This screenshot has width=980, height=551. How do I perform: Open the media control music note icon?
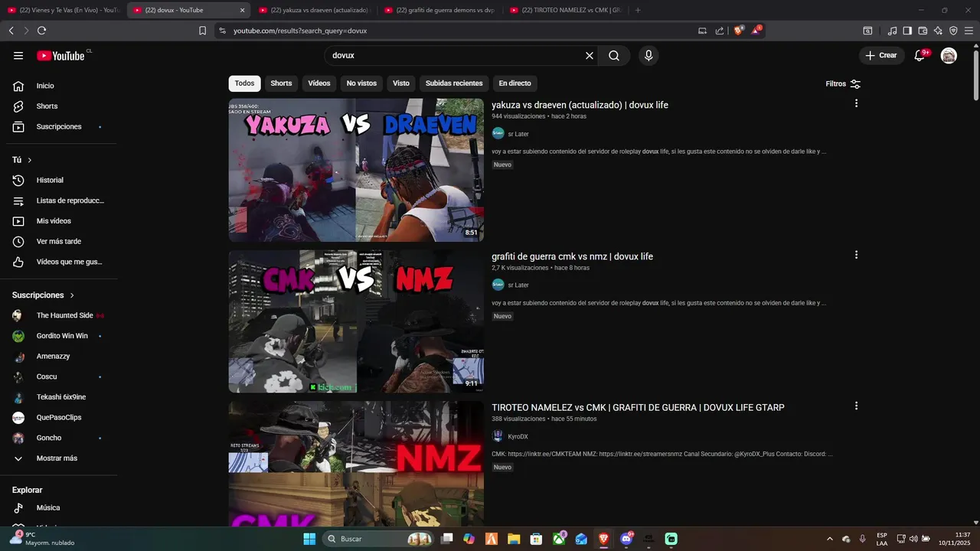(x=892, y=31)
